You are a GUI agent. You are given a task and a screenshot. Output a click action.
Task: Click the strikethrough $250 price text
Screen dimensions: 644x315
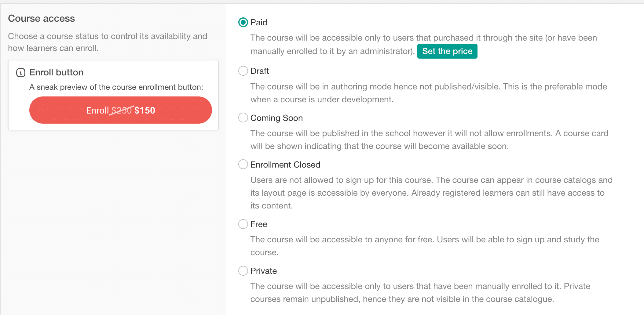click(122, 110)
